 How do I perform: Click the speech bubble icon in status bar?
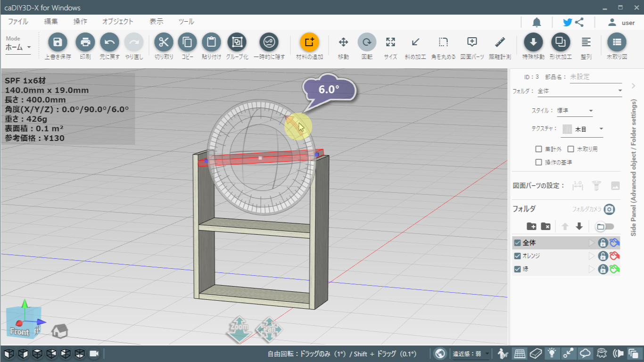(585, 353)
